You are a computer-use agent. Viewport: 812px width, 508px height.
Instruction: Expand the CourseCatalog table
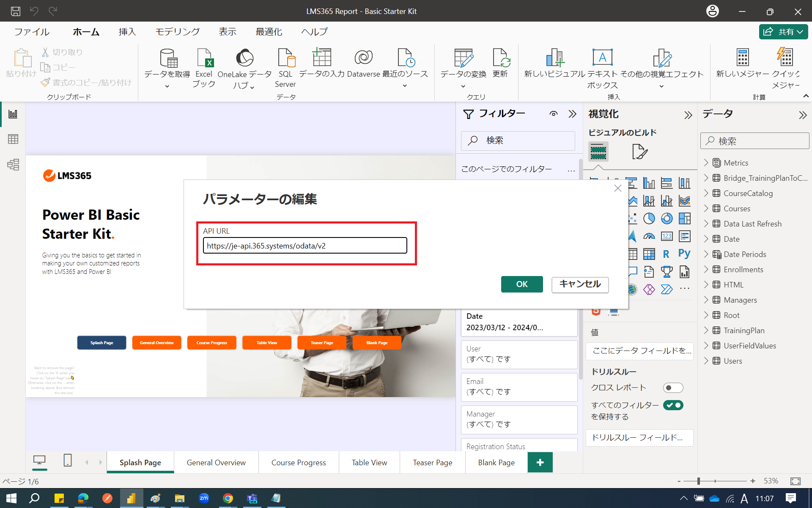(x=706, y=193)
